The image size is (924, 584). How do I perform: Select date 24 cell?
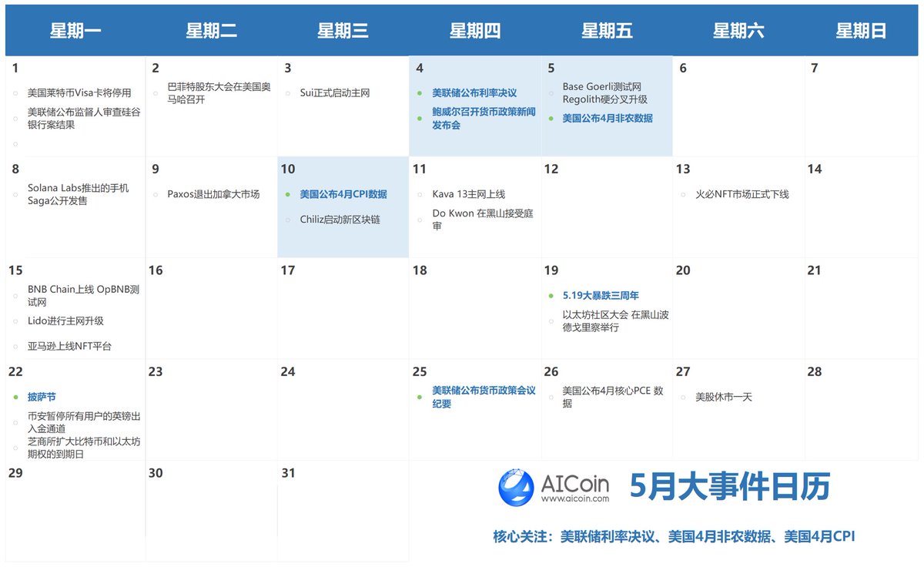[343, 411]
